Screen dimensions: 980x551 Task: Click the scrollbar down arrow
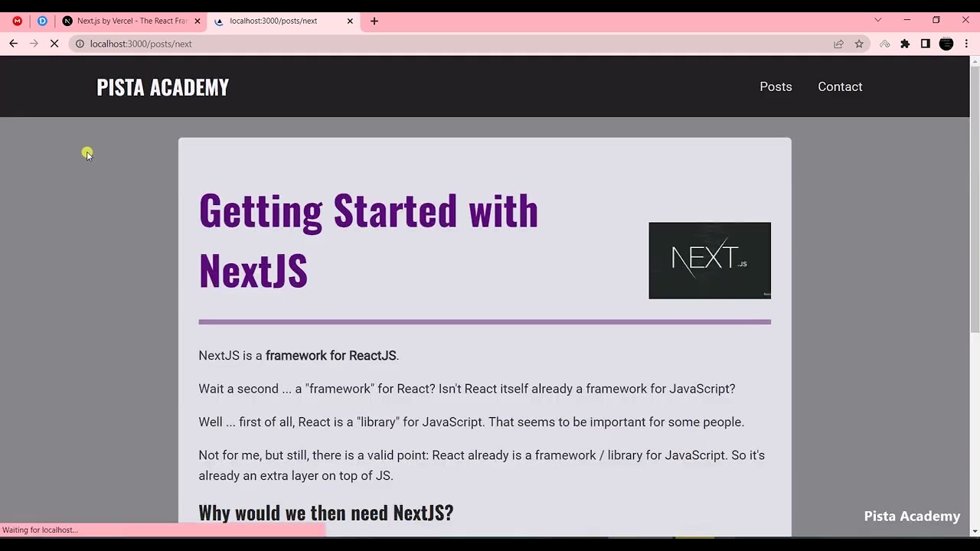pyautogui.click(x=975, y=531)
